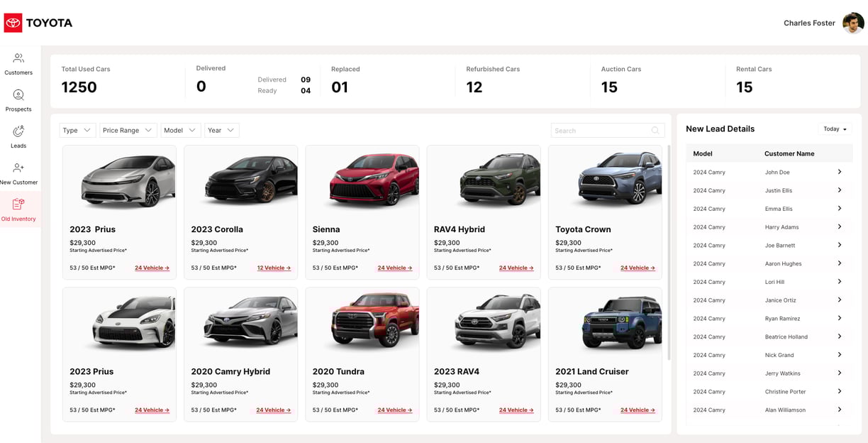Click Model column header in leads
This screenshot has height=443, width=868.
tap(703, 153)
